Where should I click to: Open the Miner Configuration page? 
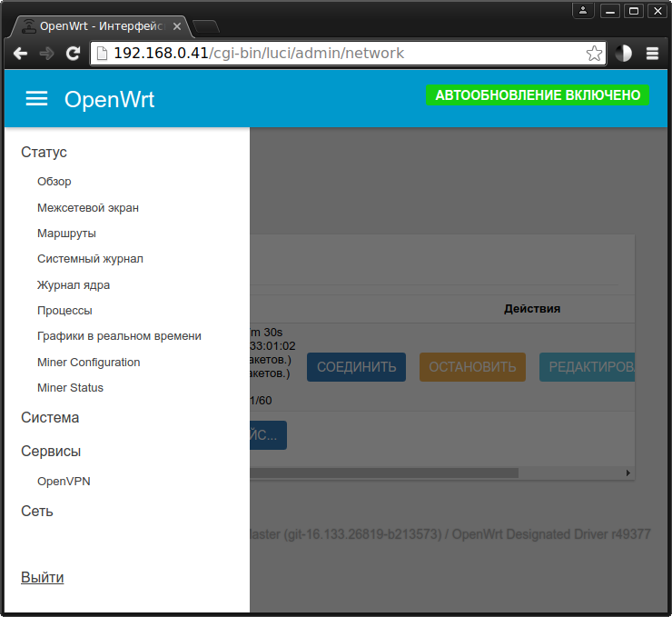click(x=89, y=363)
